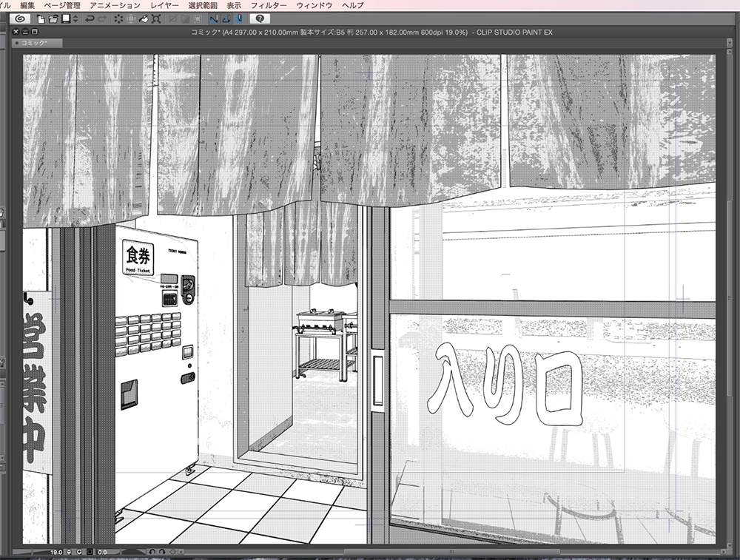Screen dimensions: 740x560
Task: Undo the last action
Action: coord(90,19)
